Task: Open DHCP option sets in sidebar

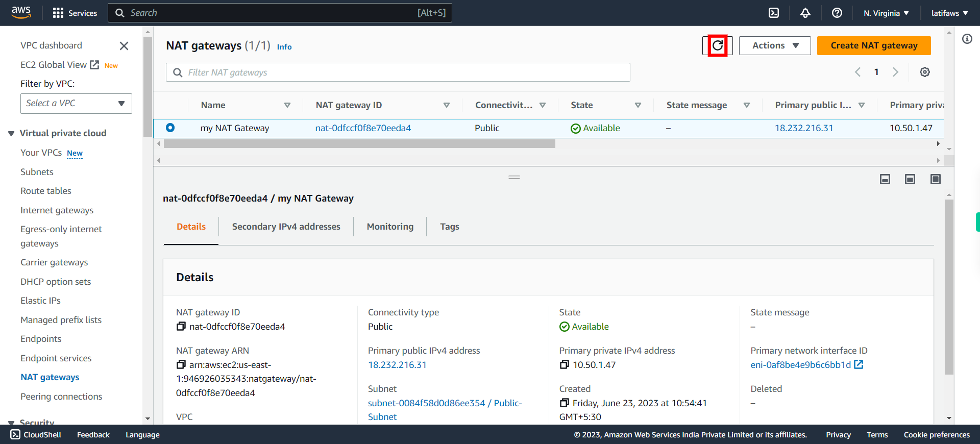Action: tap(56, 282)
